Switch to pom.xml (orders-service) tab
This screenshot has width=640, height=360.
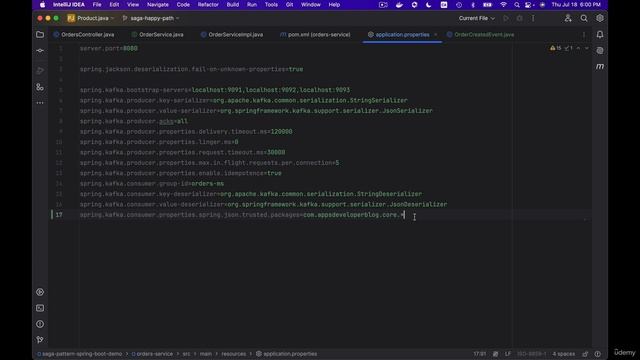[315, 35]
